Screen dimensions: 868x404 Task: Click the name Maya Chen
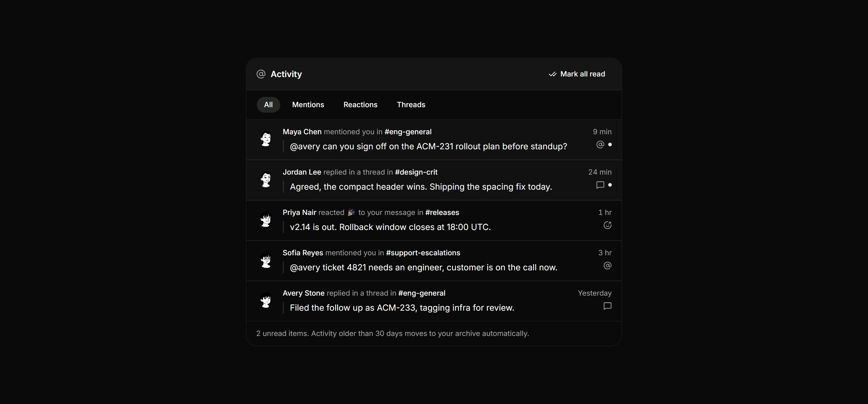pyautogui.click(x=302, y=132)
